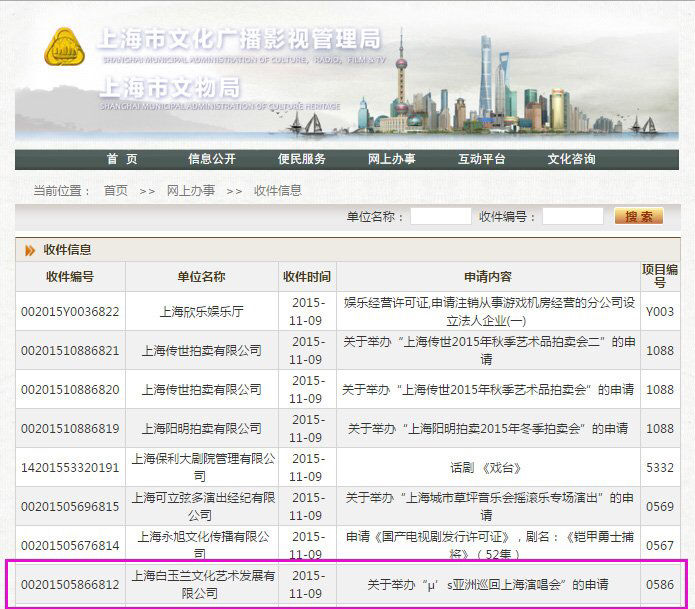Viewport: 695px width, 609px height.
Task: Click the orange 搜索 button
Action: [x=639, y=216]
